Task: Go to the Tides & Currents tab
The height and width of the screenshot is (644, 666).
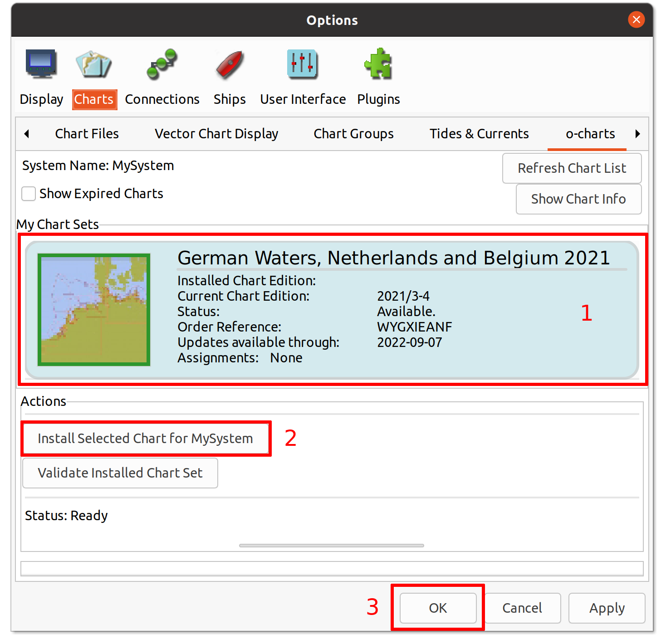Action: coord(479,134)
